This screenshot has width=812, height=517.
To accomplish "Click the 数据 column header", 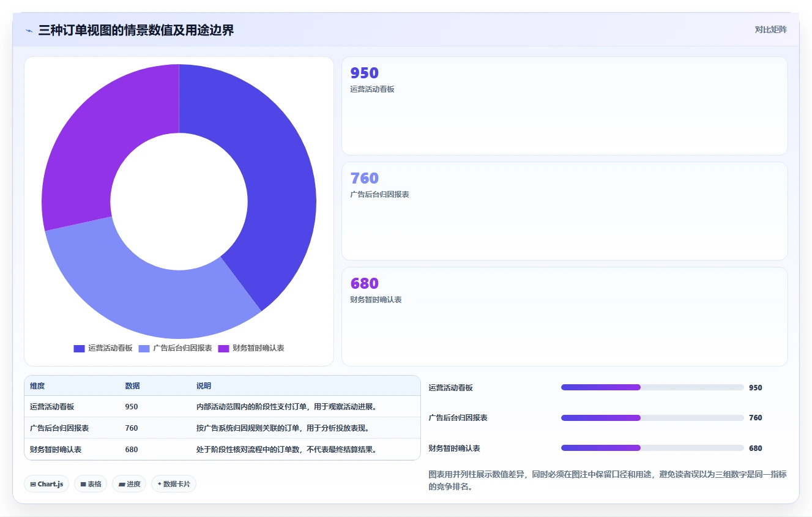I will pyautogui.click(x=132, y=386).
